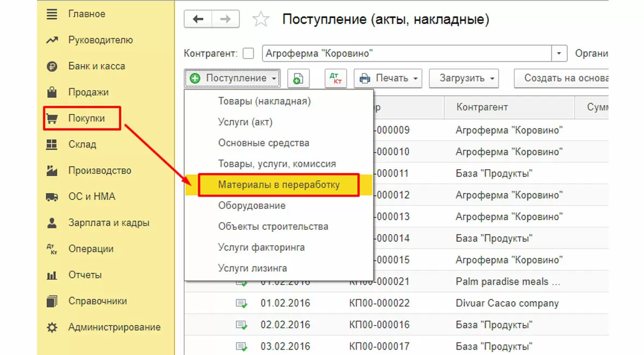Open the Банк и касса section

[97, 67]
